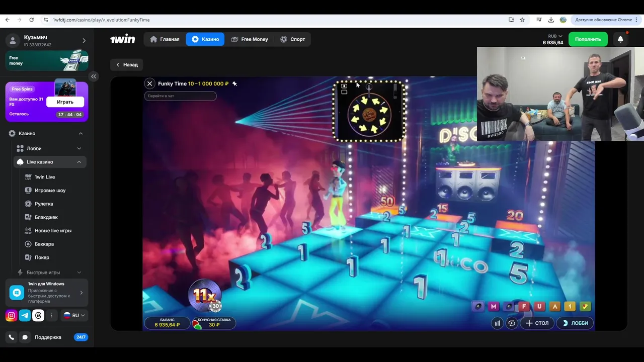Select Покер in sidebar
Screen dimensions: 644x362
tap(42, 257)
